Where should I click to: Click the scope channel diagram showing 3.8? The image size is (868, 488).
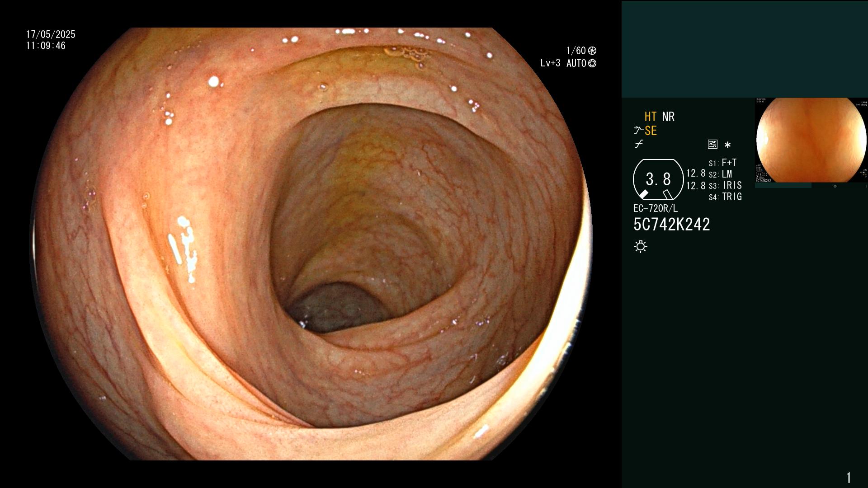pyautogui.click(x=658, y=179)
